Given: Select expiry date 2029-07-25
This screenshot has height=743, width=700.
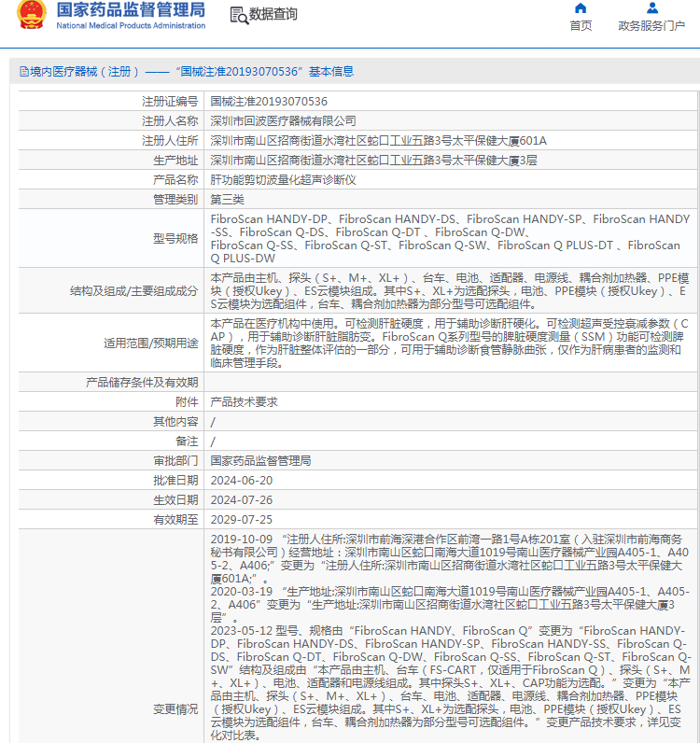Looking at the screenshot, I should (241, 519).
